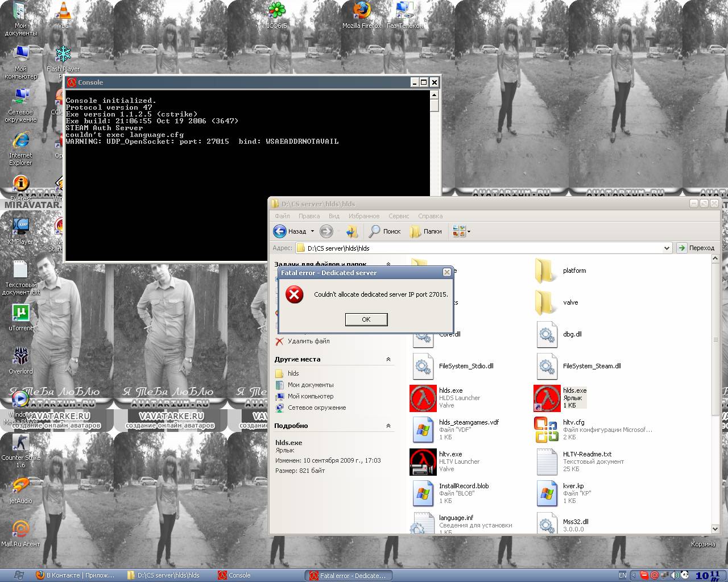Open Справка menu in Explorer
The image size is (728, 582).
430,216
